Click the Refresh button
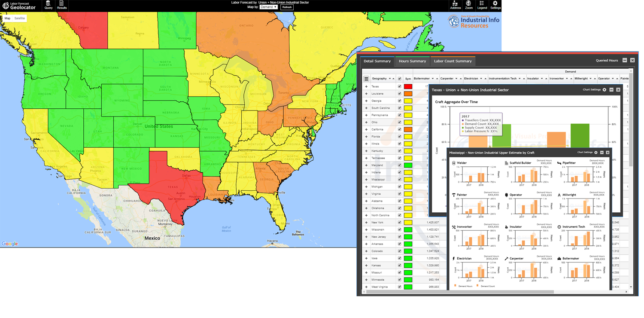 [x=287, y=7]
